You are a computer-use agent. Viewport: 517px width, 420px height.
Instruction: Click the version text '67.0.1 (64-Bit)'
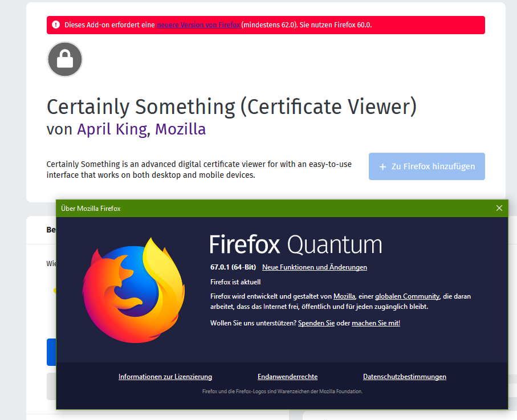click(x=233, y=267)
